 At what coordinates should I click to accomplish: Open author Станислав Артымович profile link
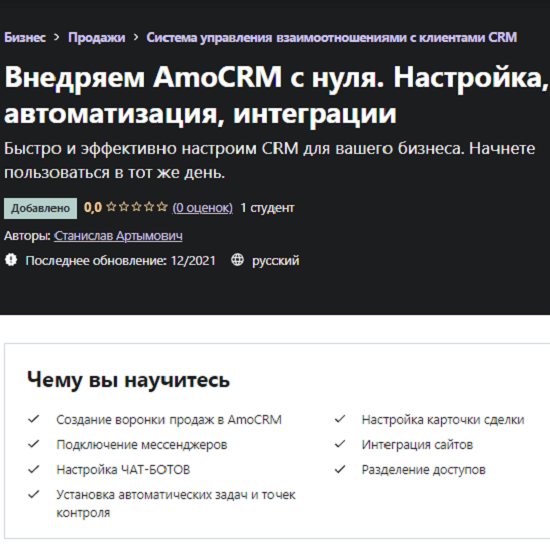pyautogui.click(x=118, y=236)
